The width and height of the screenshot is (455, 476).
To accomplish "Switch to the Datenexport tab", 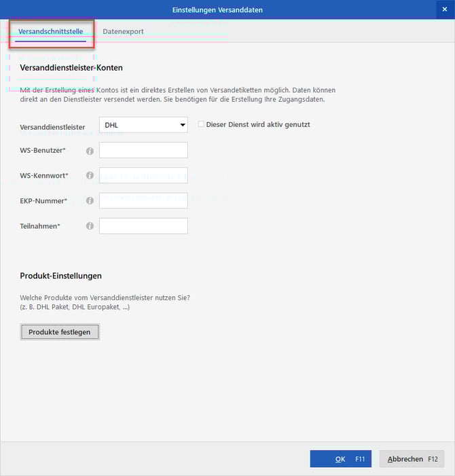I will (123, 31).
